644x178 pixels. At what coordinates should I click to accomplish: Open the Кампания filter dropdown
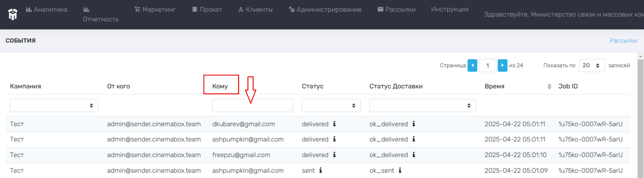click(x=54, y=106)
